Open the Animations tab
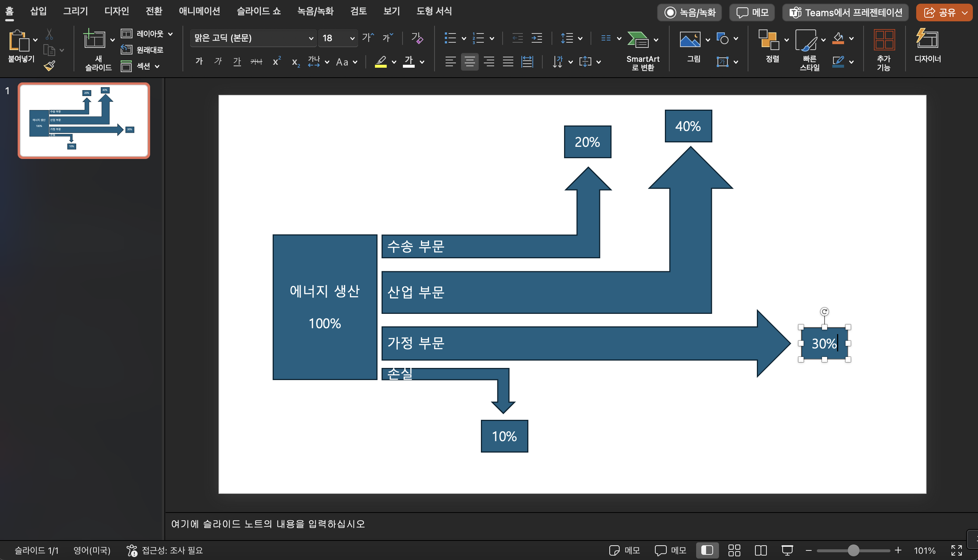The height and width of the screenshot is (560, 978). point(199,11)
